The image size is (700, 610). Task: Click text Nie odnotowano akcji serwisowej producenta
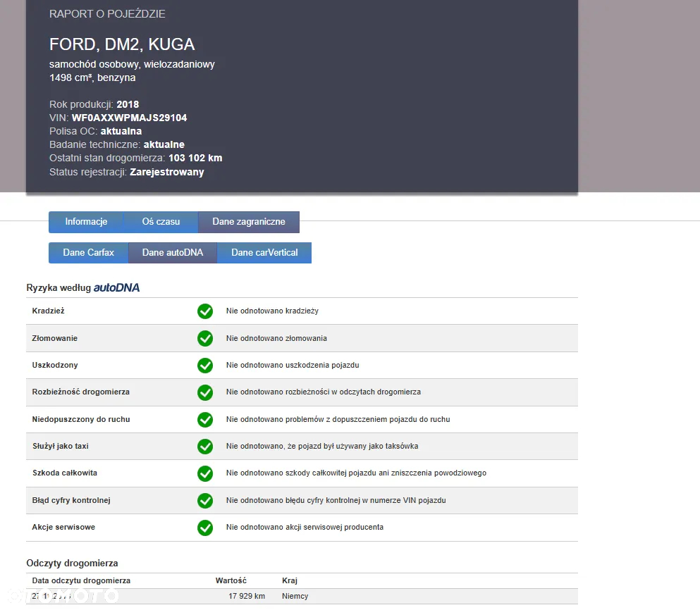coord(305,527)
